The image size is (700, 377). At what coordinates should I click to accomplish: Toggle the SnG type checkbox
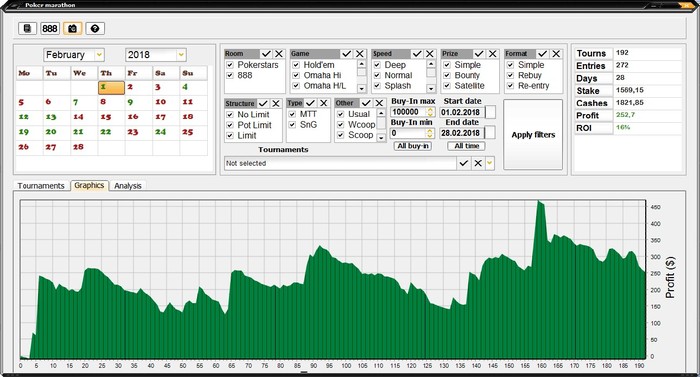[x=292, y=125]
